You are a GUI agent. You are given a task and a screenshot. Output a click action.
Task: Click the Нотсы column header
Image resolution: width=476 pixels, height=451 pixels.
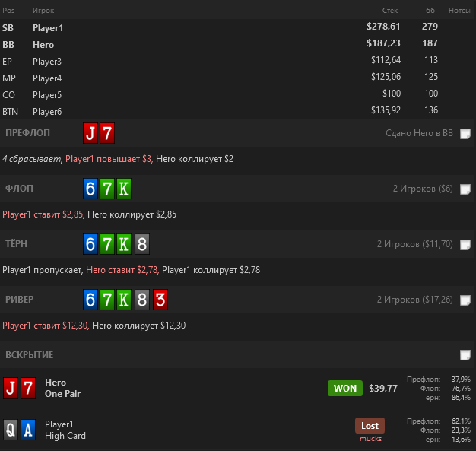coord(459,11)
